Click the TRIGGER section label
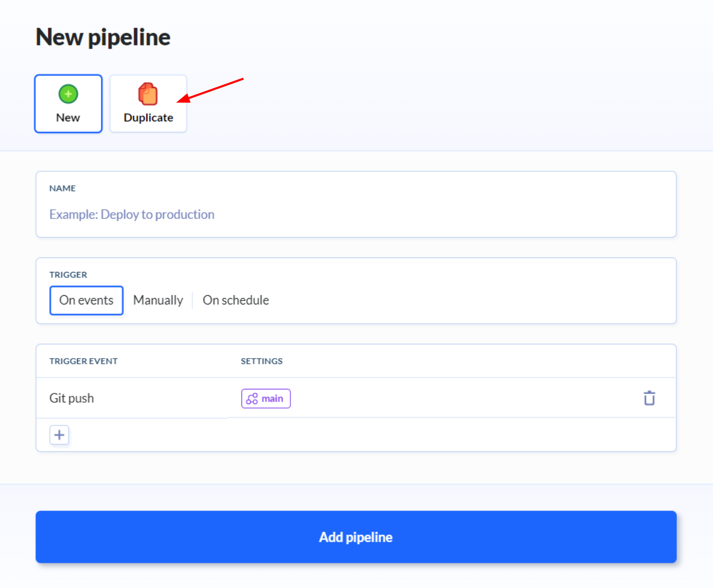 coord(68,275)
